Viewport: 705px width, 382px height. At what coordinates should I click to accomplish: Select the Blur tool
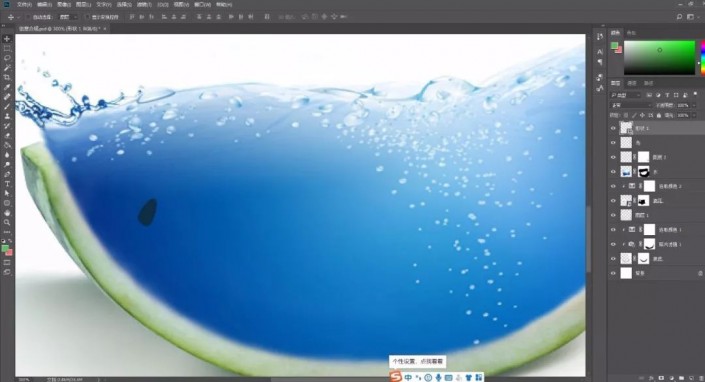tap(7, 155)
